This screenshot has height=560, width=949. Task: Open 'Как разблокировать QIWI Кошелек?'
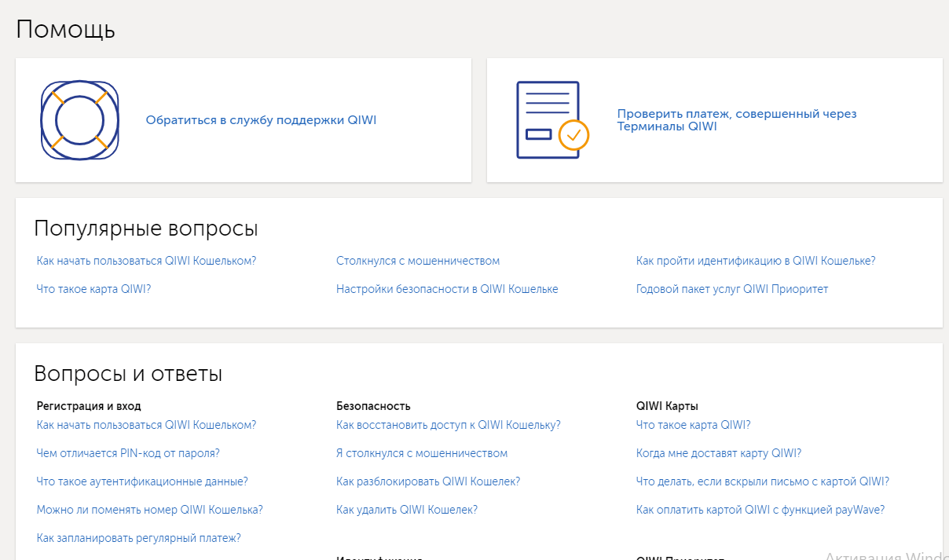[x=428, y=481]
